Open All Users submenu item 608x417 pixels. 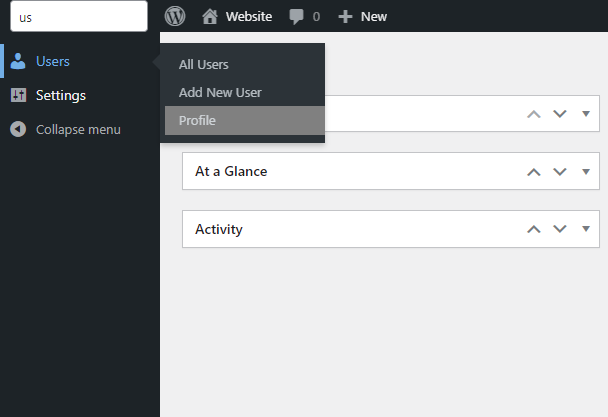pos(204,65)
